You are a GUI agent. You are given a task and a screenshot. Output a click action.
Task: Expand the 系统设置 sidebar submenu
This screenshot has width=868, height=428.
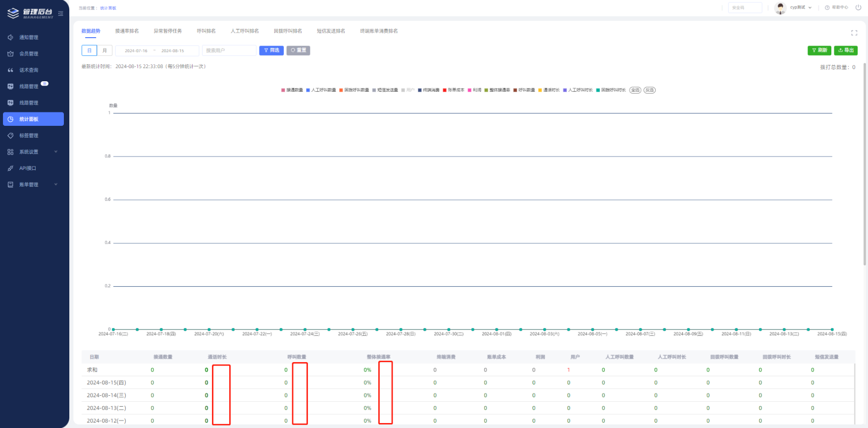click(55, 152)
